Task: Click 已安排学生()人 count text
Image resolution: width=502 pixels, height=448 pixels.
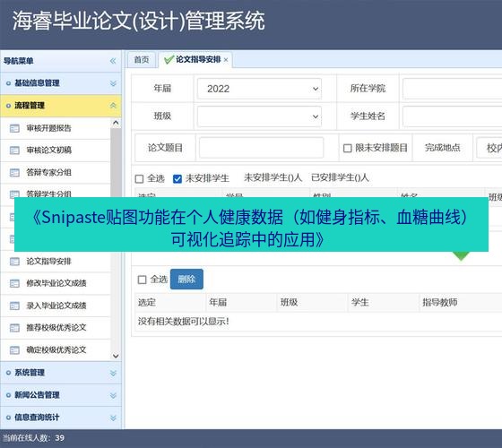Action: [x=340, y=178]
